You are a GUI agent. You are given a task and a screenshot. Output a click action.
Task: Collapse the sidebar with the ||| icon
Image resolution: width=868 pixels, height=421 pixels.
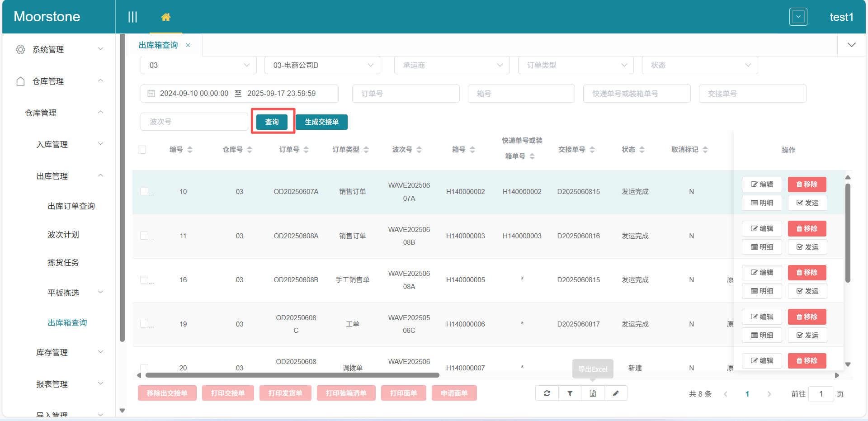tap(132, 17)
